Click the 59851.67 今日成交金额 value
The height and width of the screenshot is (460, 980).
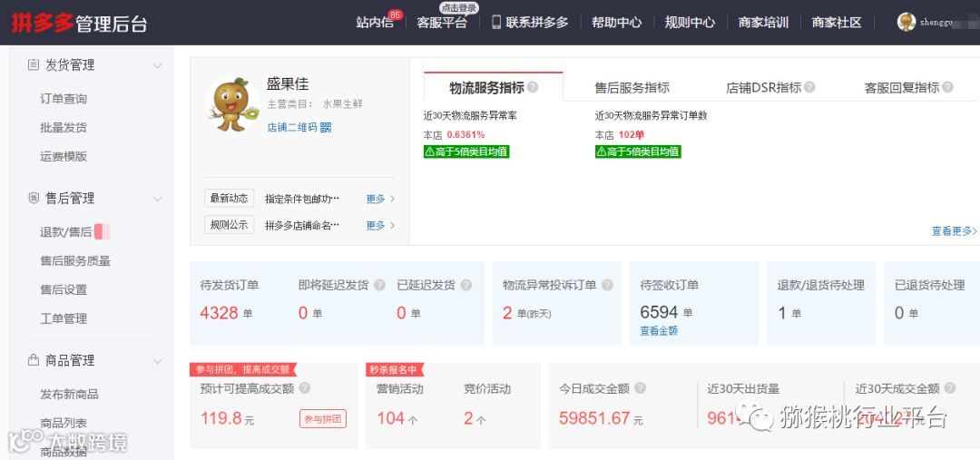tap(595, 418)
